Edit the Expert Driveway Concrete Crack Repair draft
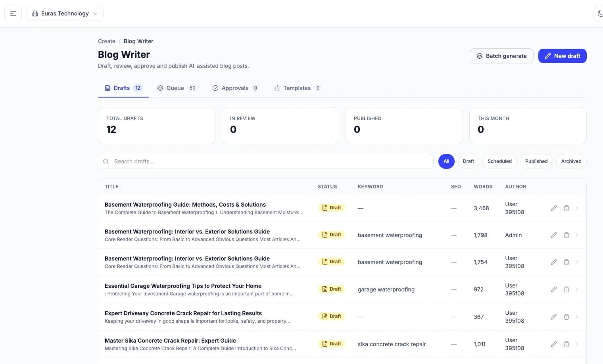603x364 pixels. click(x=554, y=317)
